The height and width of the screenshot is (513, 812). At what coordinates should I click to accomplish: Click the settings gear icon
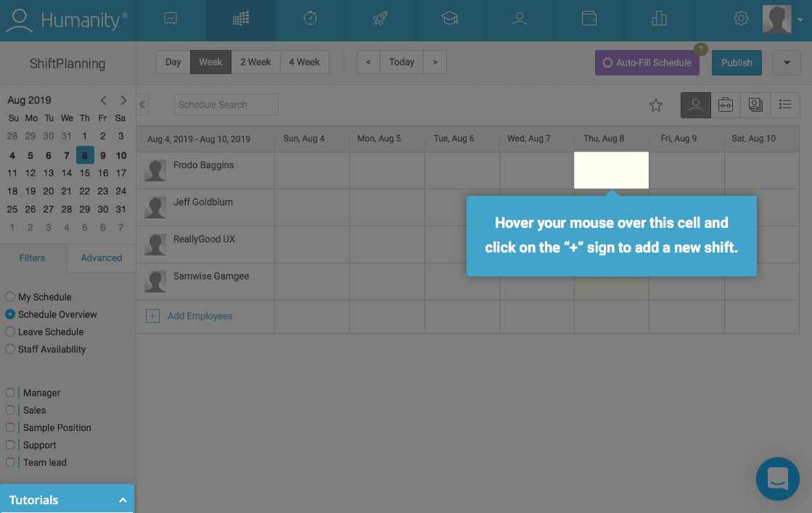coord(741,20)
